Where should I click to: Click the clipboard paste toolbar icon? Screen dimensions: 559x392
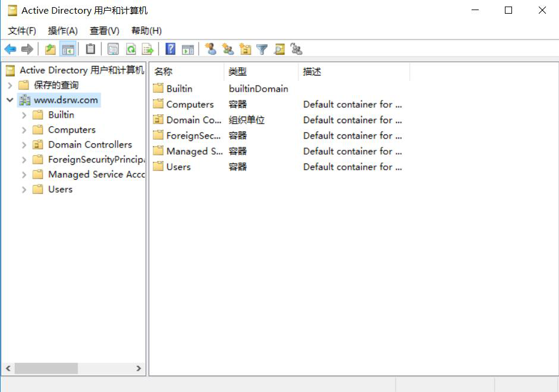pyautogui.click(x=90, y=49)
